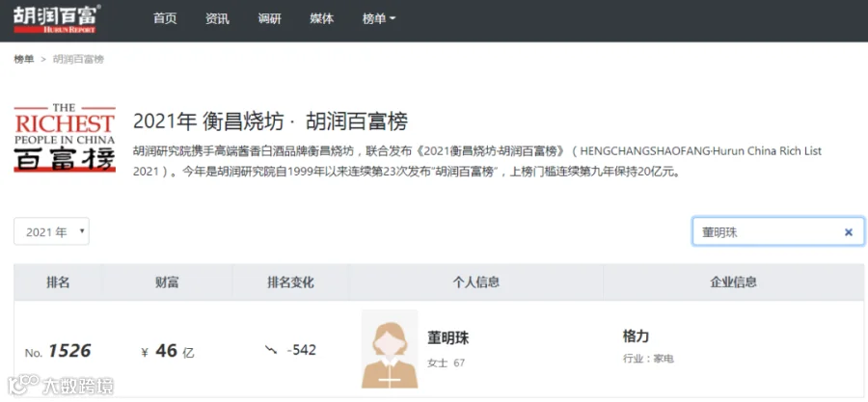Open the 资讯 menu item
This screenshot has height=402, width=868.
(x=217, y=18)
